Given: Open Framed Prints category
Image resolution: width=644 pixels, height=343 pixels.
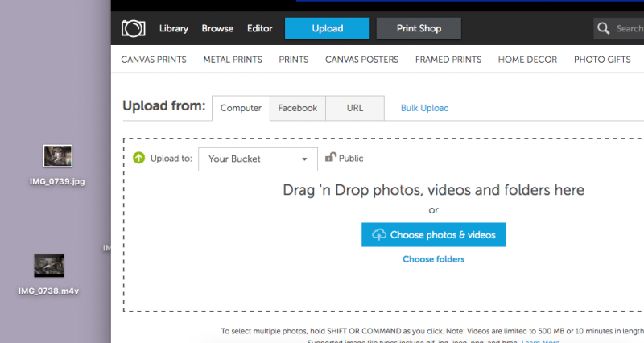Looking at the screenshot, I should [448, 60].
